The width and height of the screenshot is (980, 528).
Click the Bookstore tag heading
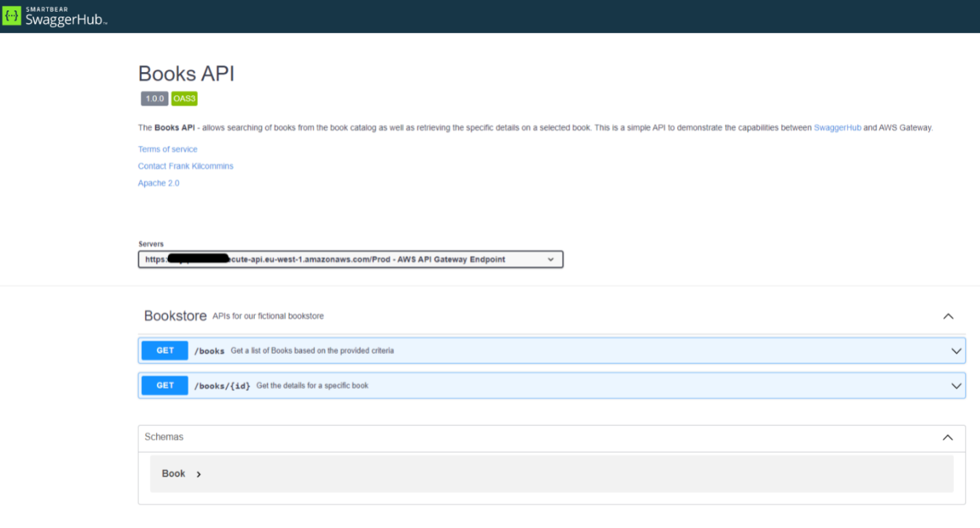(175, 316)
